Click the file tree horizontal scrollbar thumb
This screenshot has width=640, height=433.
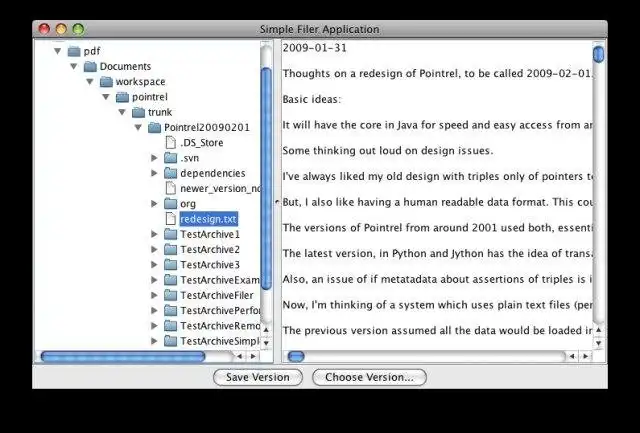point(123,357)
